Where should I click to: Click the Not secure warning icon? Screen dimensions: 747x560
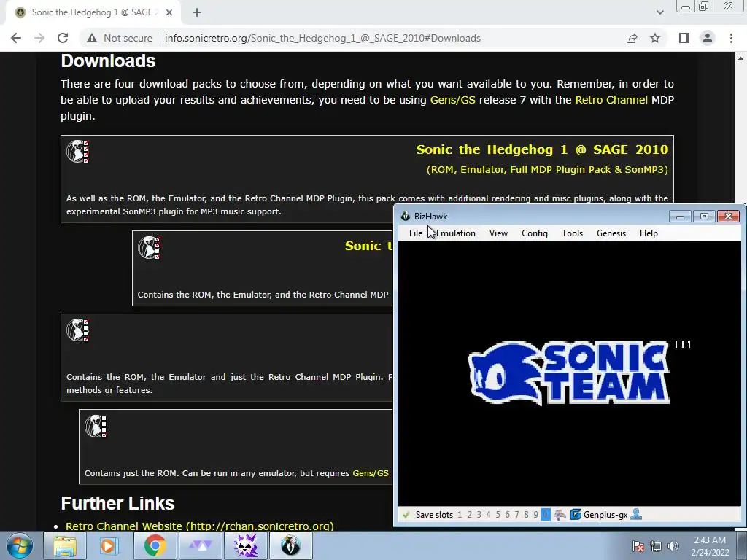[x=92, y=38]
